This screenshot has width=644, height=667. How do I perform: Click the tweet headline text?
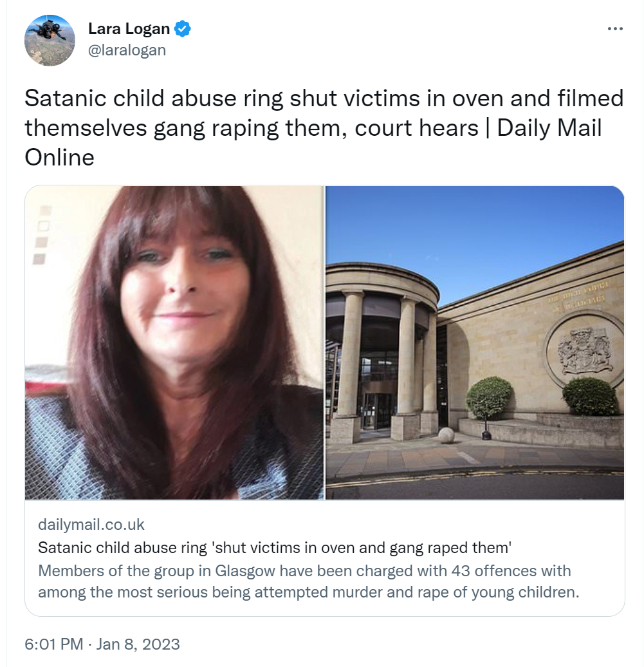pyautogui.click(x=324, y=127)
